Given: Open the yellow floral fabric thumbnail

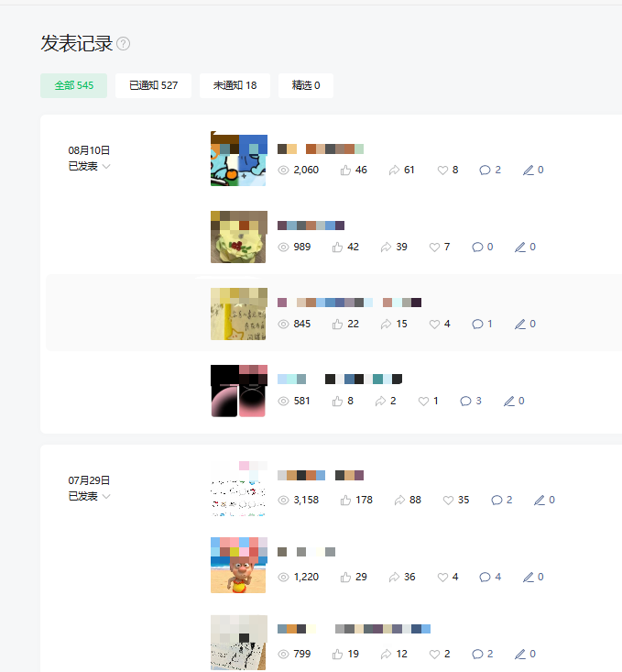Looking at the screenshot, I should tap(238, 237).
